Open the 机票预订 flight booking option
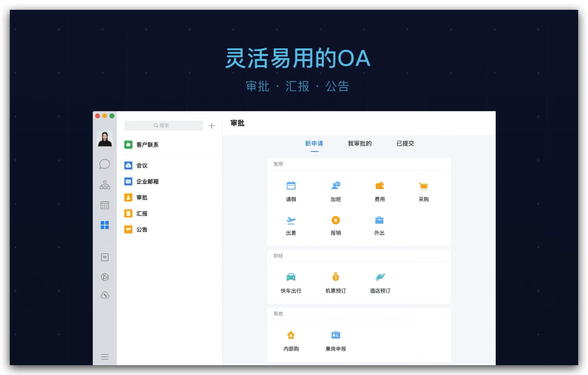The image size is (588, 375). click(x=335, y=283)
